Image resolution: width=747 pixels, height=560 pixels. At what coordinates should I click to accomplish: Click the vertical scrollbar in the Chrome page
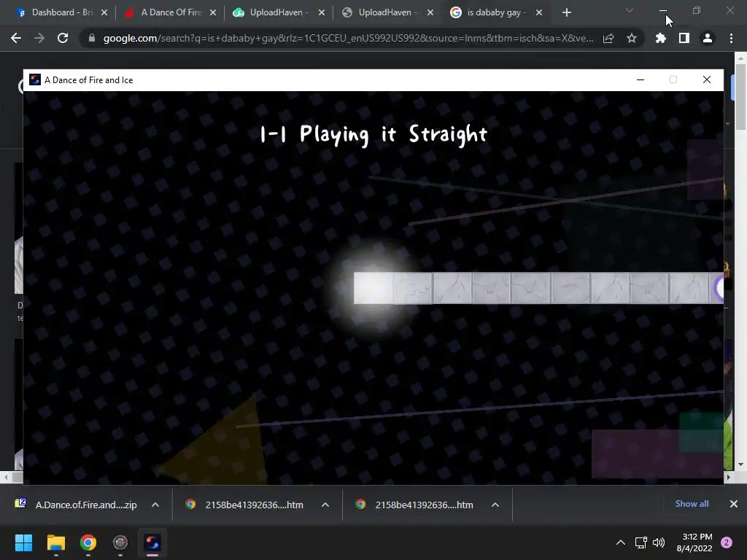click(x=740, y=97)
